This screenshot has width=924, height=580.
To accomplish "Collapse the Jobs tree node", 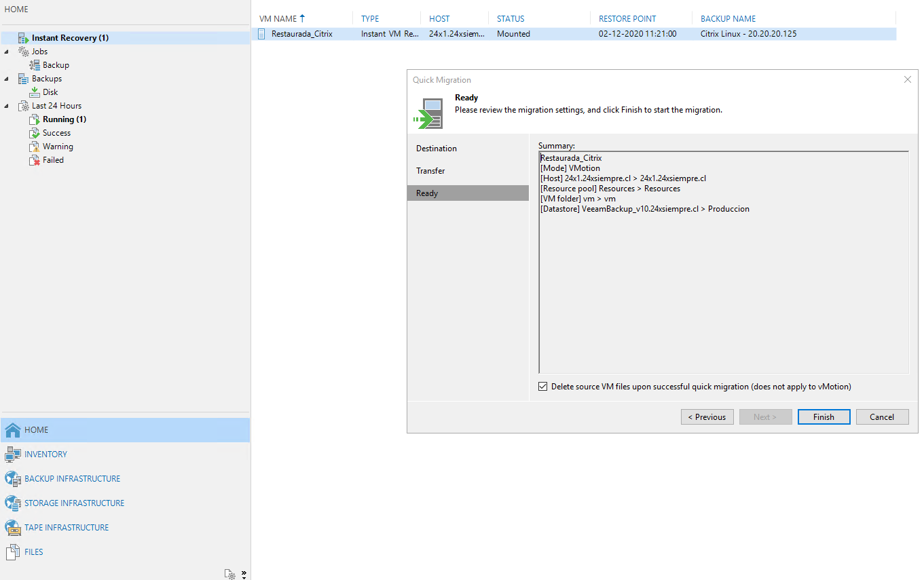I will tap(5, 51).
